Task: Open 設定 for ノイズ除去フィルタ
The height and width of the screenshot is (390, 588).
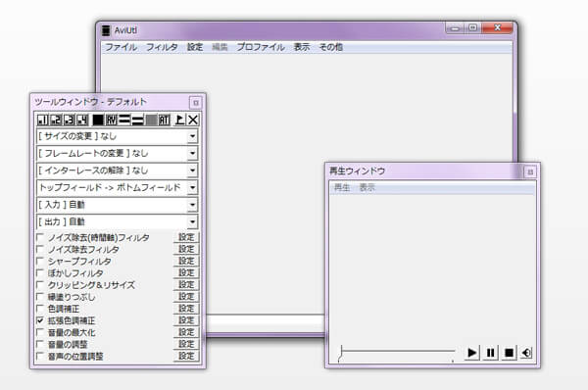Action: point(186,249)
